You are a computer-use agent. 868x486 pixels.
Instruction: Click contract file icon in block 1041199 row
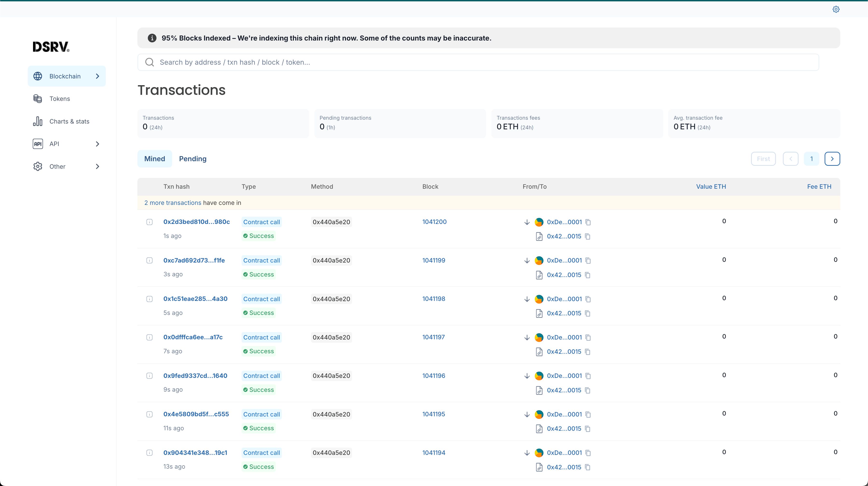pyautogui.click(x=539, y=275)
